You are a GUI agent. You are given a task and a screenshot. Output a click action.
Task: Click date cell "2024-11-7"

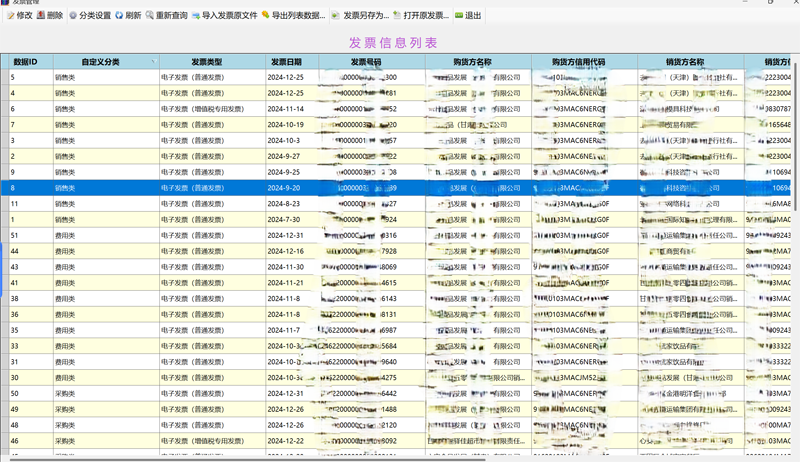292,330
